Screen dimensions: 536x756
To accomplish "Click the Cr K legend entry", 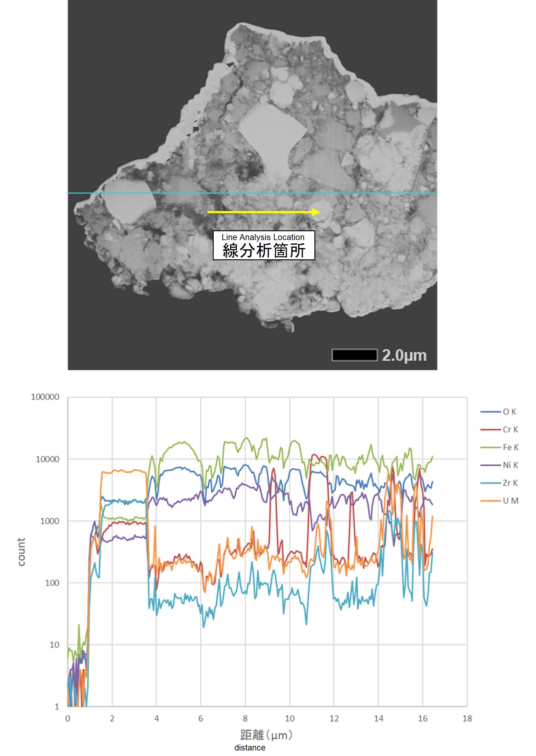I will [x=499, y=429].
